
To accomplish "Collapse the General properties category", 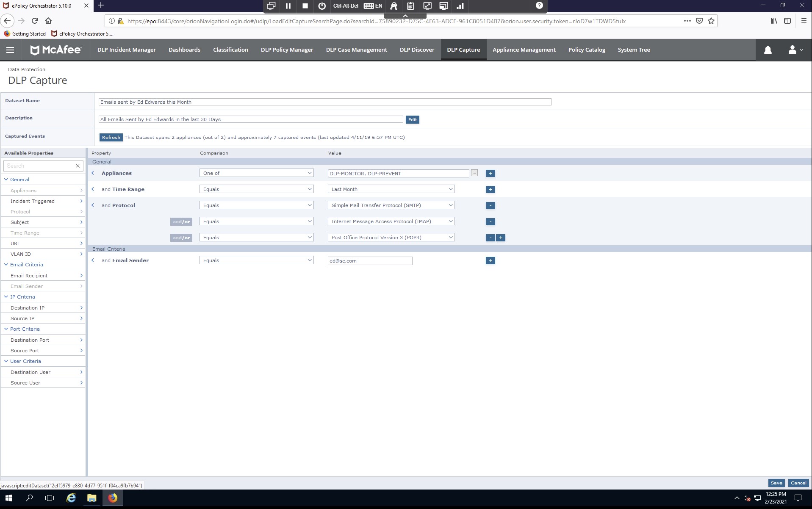I will coord(6,180).
